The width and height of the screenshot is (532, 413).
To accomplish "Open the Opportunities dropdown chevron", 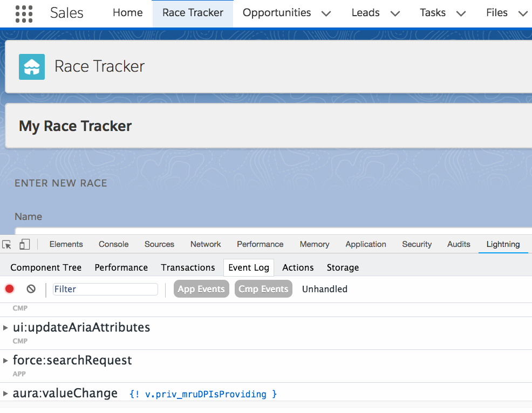I will click(x=326, y=13).
